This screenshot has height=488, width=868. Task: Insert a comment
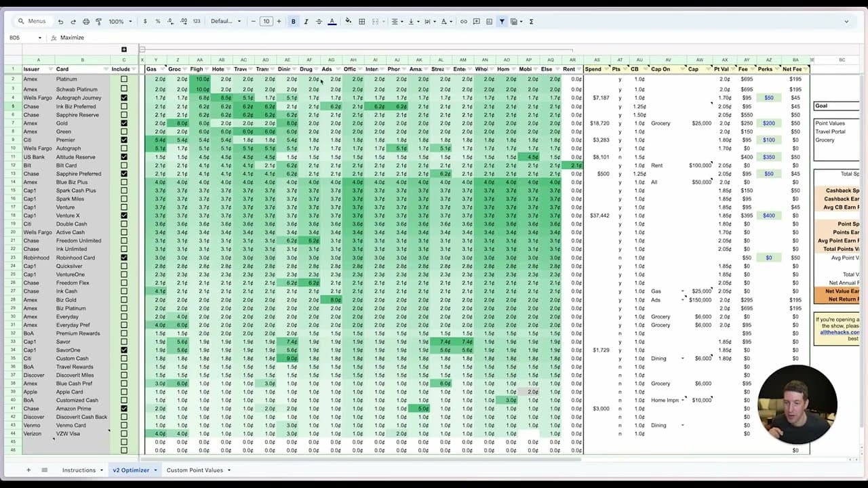[x=477, y=22]
